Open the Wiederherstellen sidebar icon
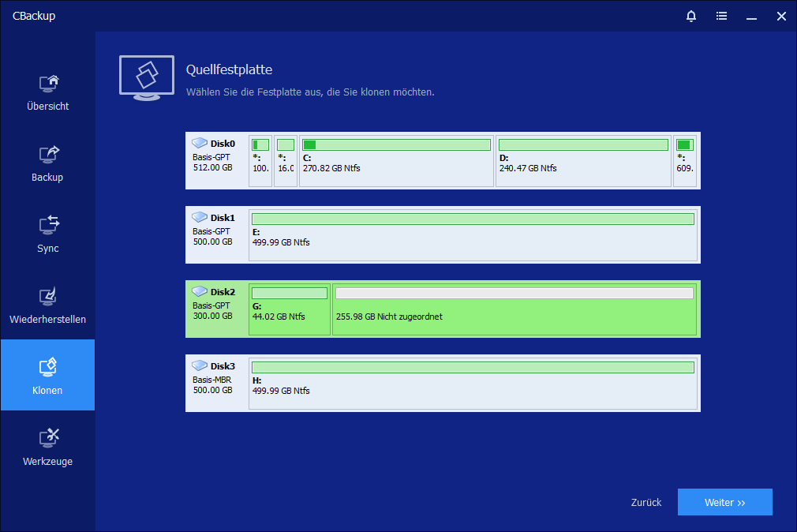 pos(49,296)
